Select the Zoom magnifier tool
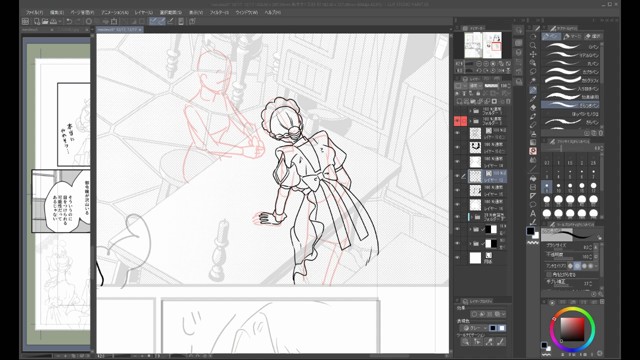The image size is (640, 360). click(x=533, y=45)
